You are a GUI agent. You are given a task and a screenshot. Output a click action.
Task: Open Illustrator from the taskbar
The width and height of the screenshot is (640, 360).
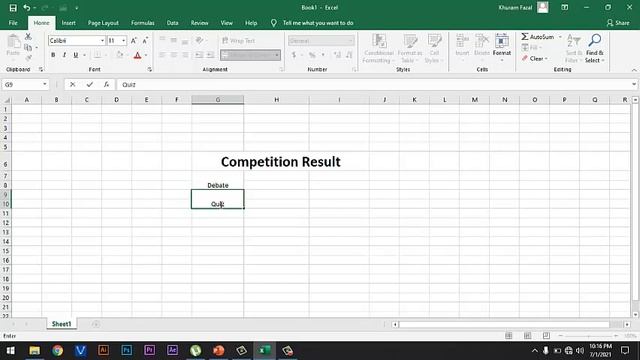tap(103, 350)
